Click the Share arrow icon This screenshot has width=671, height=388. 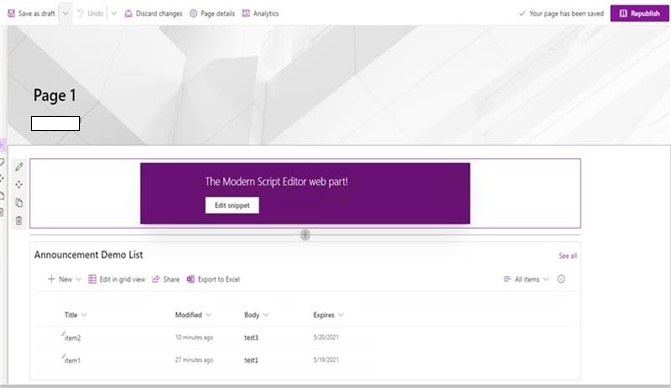pyautogui.click(x=156, y=279)
